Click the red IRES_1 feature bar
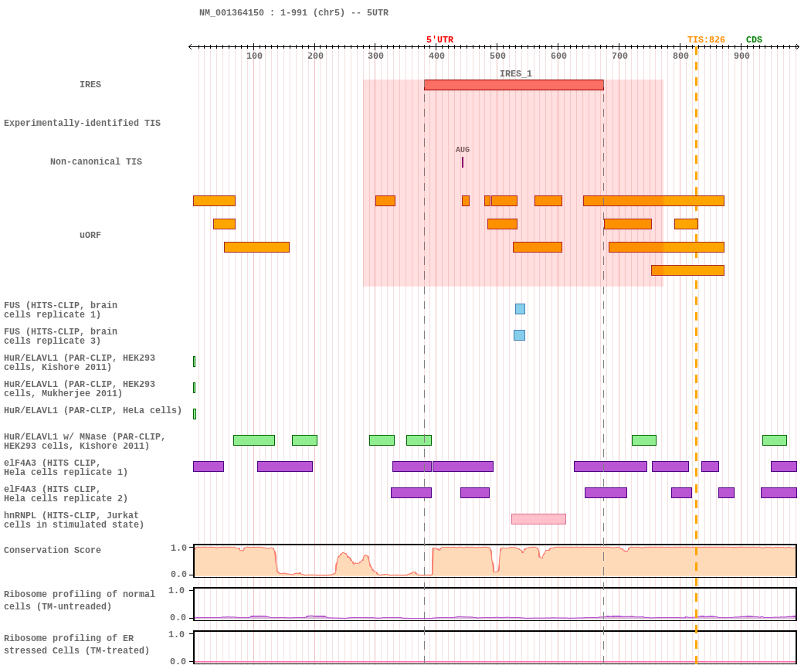The image size is (811, 672). tap(514, 85)
